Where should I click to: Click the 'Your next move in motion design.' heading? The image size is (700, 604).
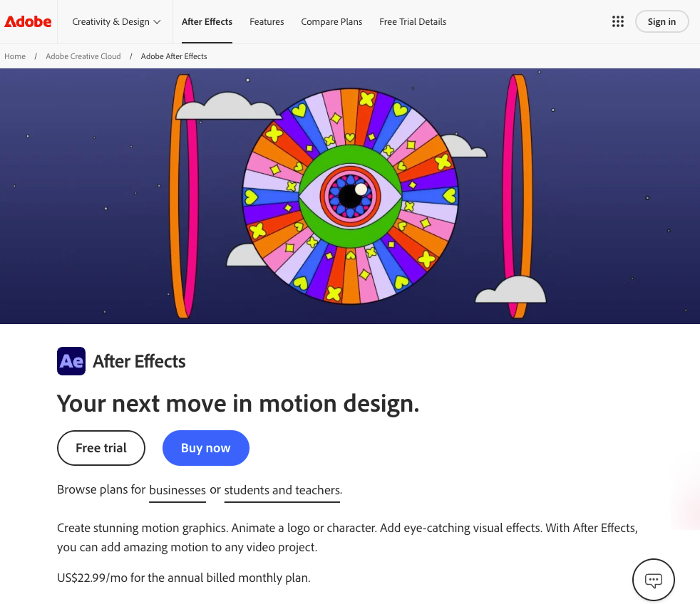click(x=238, y=404)
